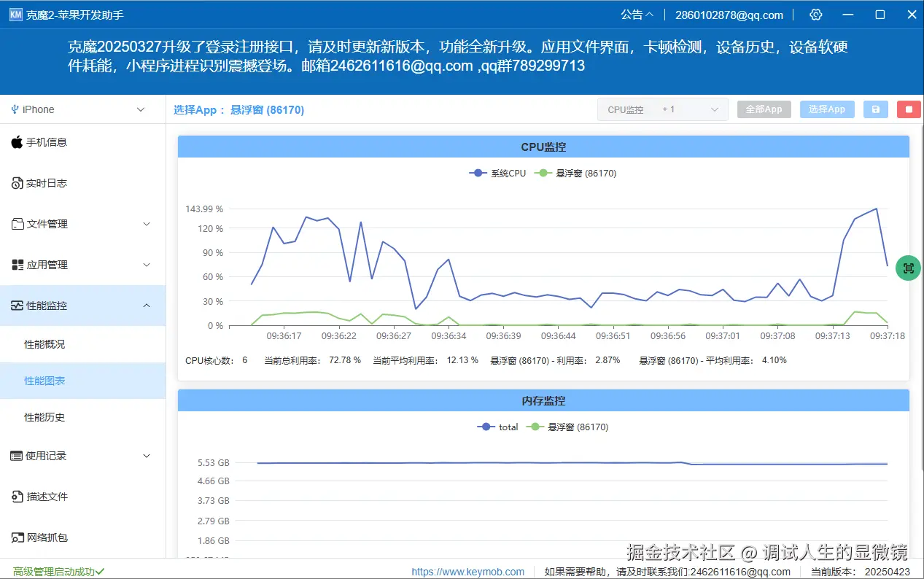Click the description file icon
The width and height of the screenshot is (924, 579).
(x=18, y=497)
